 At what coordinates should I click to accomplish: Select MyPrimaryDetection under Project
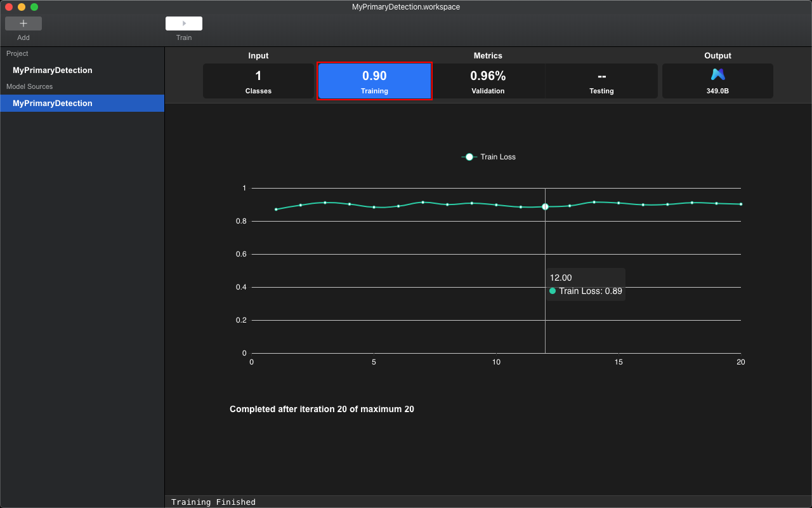point(53,70)
